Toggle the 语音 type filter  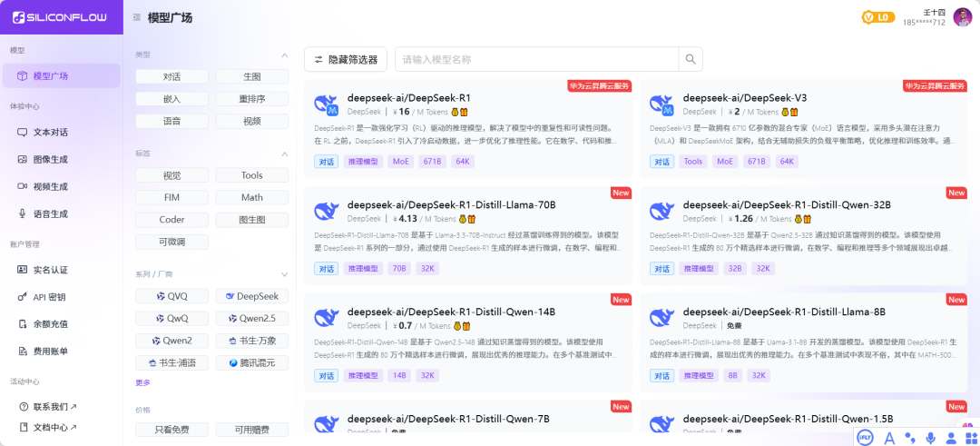click(171, 122)
